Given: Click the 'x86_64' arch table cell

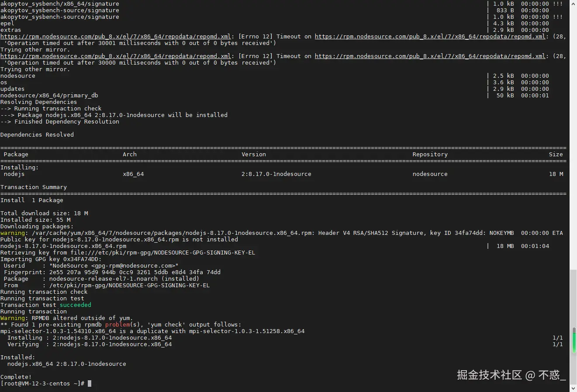Looking at the screenshot, I should click(133, 174).
